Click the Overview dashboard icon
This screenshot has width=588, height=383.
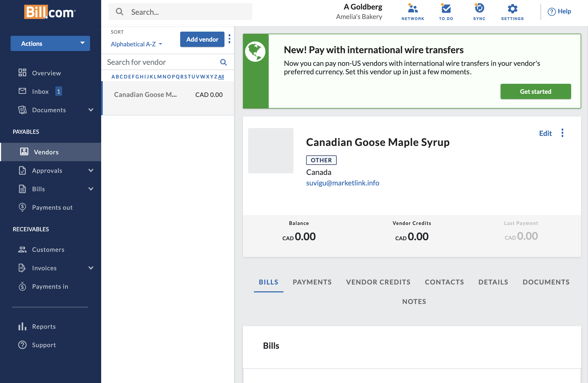(x=22, y=73)
